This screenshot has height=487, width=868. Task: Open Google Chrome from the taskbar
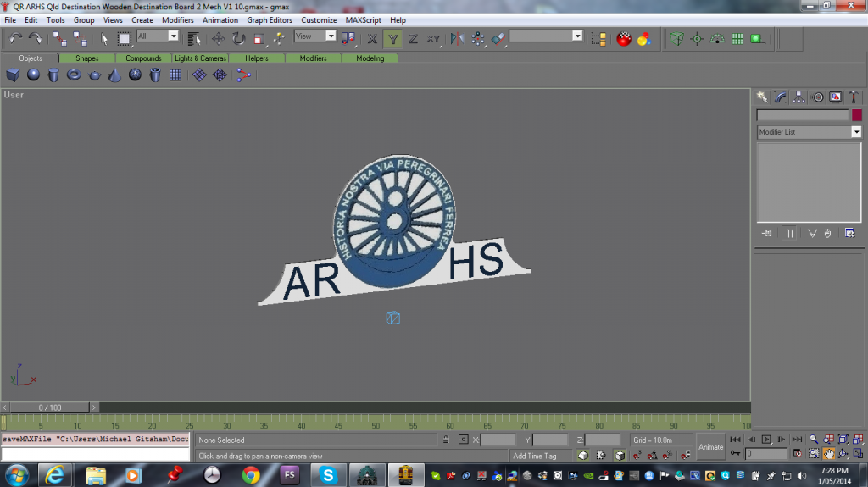pos(250,475)
